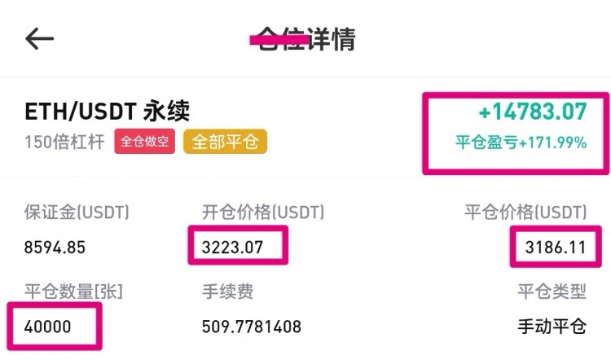Select the margin value 8594.85

click(55, 248)
